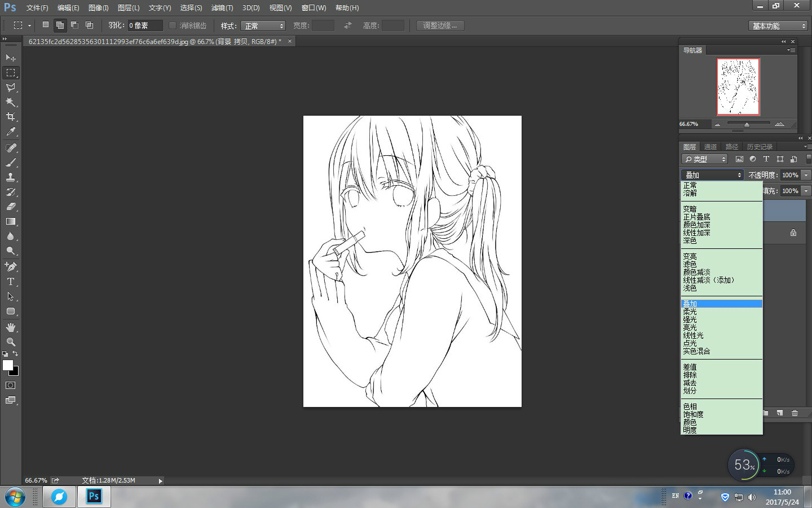Open foreground color swatch picker
Viewport: 812px width, 508px height.
[7, 365]
